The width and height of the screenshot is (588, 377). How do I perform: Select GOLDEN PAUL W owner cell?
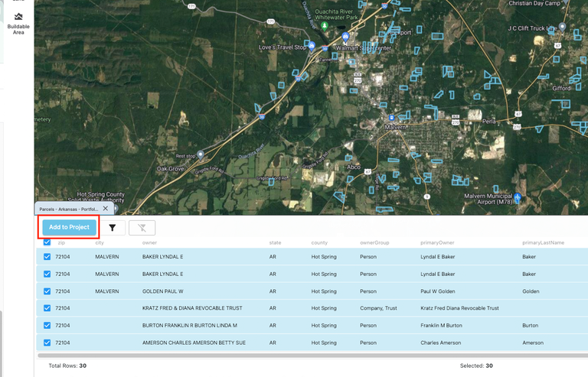pos(163,291)
